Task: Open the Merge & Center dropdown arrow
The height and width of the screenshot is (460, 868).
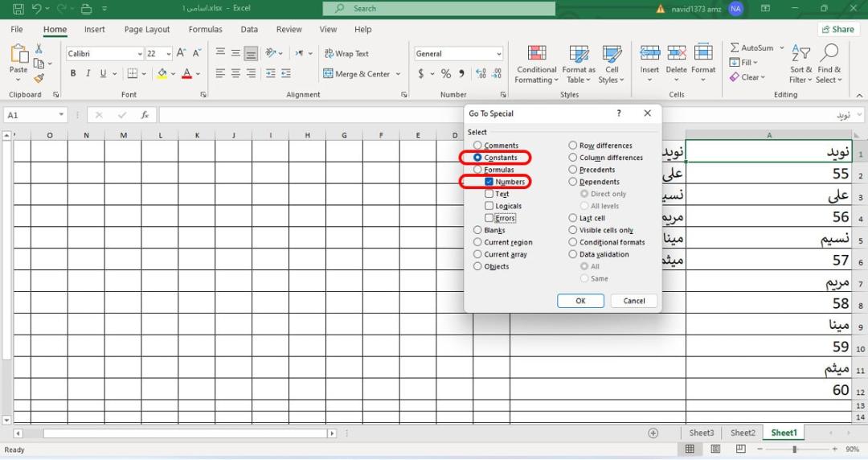Action: [x=398, y=74]
